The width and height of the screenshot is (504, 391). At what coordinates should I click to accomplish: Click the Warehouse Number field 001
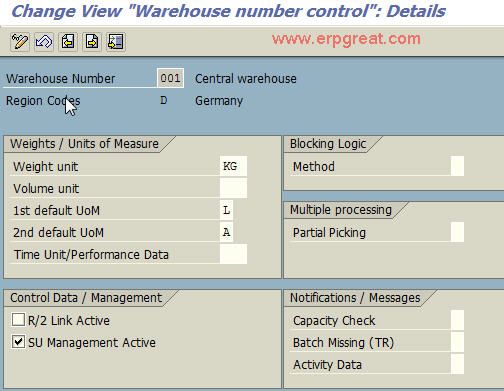170,78
